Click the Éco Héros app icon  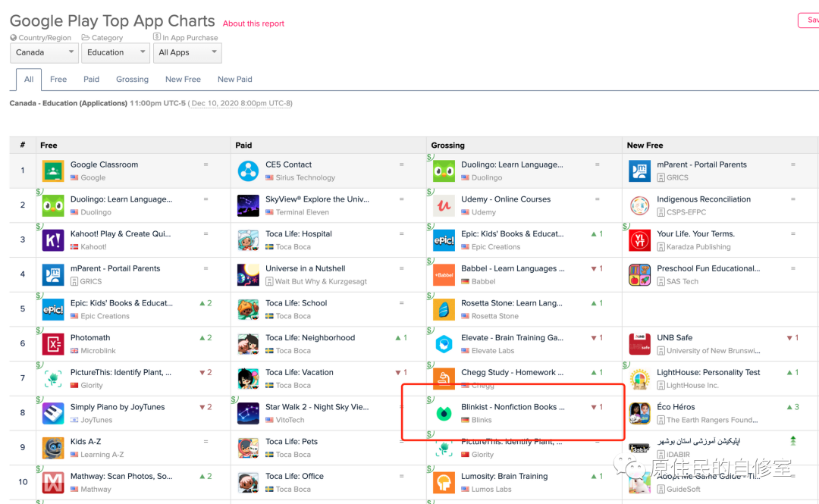639,414
